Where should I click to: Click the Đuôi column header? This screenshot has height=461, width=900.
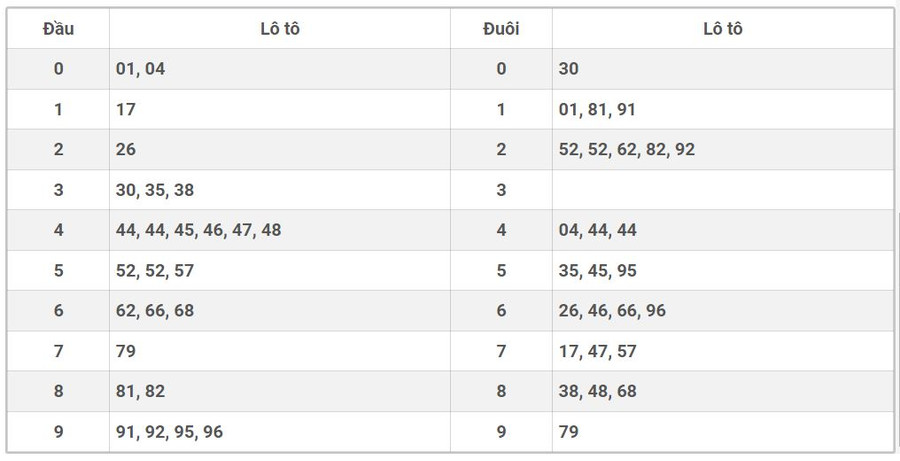click(501, 29)
